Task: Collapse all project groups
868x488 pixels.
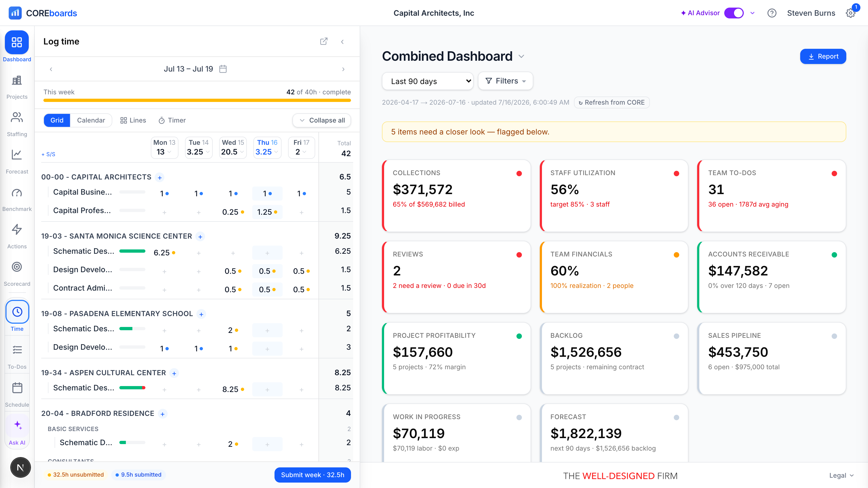Action: (x=322, y=120)
